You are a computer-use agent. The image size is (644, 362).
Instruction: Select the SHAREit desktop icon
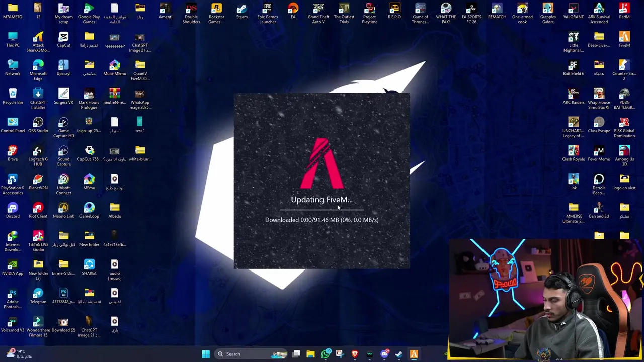click(89, 267)
